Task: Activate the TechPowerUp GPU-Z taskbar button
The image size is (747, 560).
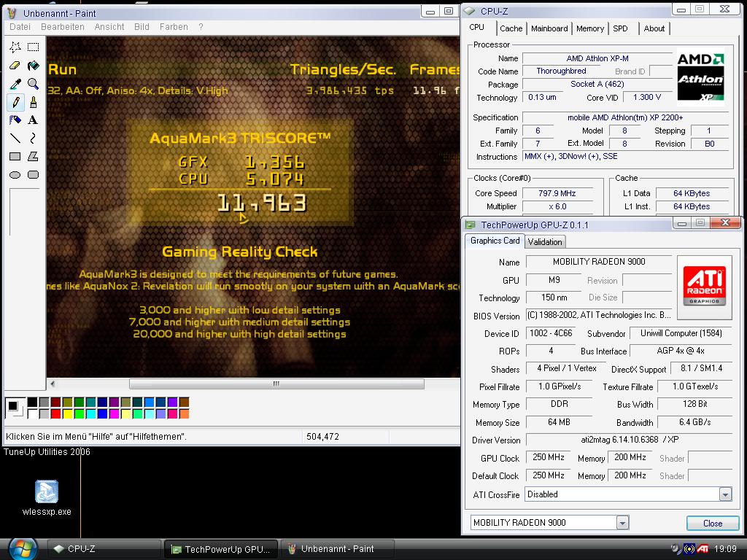Action: tap(221, 549)
